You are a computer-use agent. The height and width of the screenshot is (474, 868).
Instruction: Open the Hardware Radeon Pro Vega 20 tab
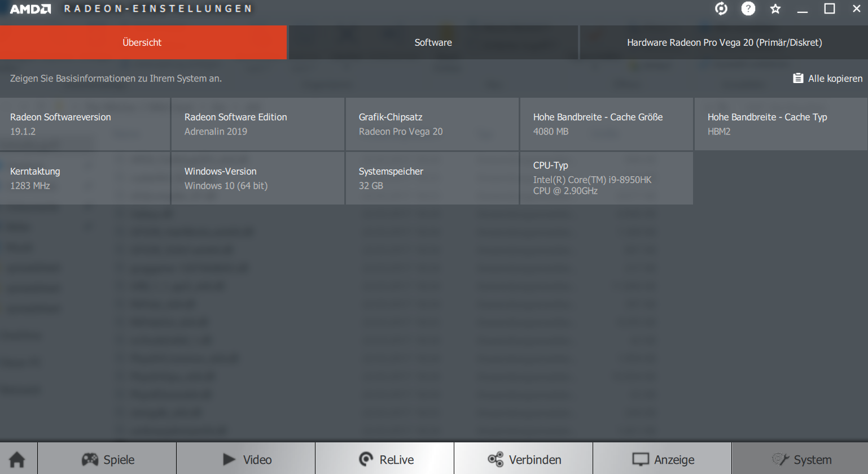[x=724, y=42]
